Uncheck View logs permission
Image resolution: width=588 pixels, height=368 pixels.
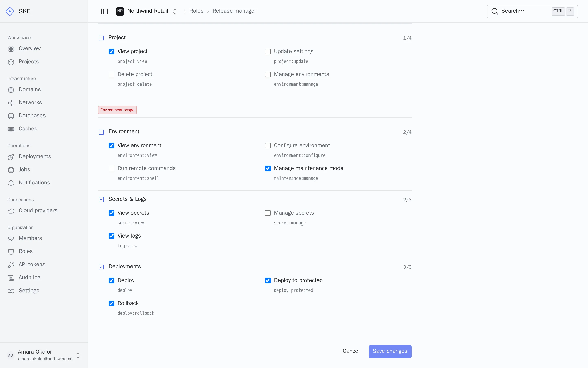point(111,236)
